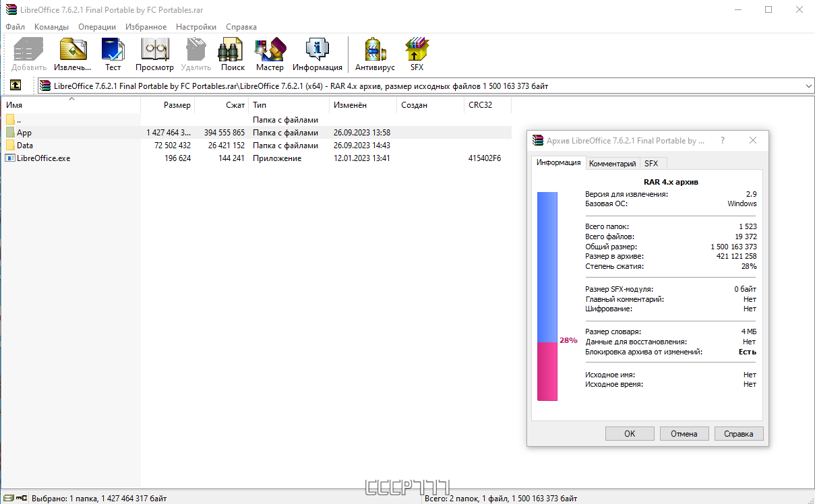Expand the archive path dropdown

click(x=808, y=86)
